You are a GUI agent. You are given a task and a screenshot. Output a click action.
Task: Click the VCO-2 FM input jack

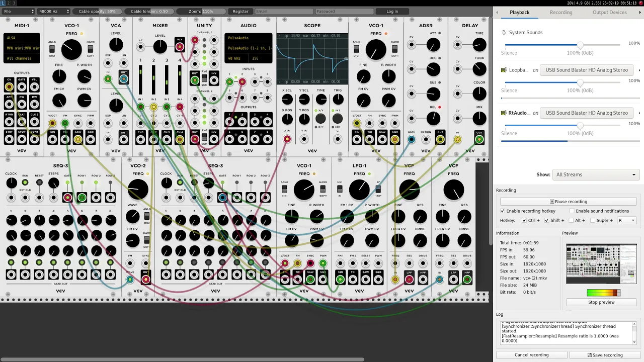130,263
